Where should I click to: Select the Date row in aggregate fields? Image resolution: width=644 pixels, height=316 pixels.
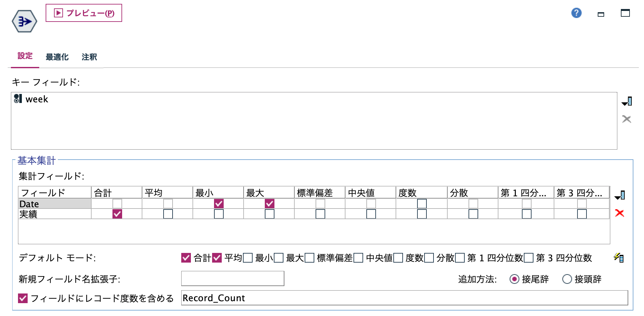(55, 204)
